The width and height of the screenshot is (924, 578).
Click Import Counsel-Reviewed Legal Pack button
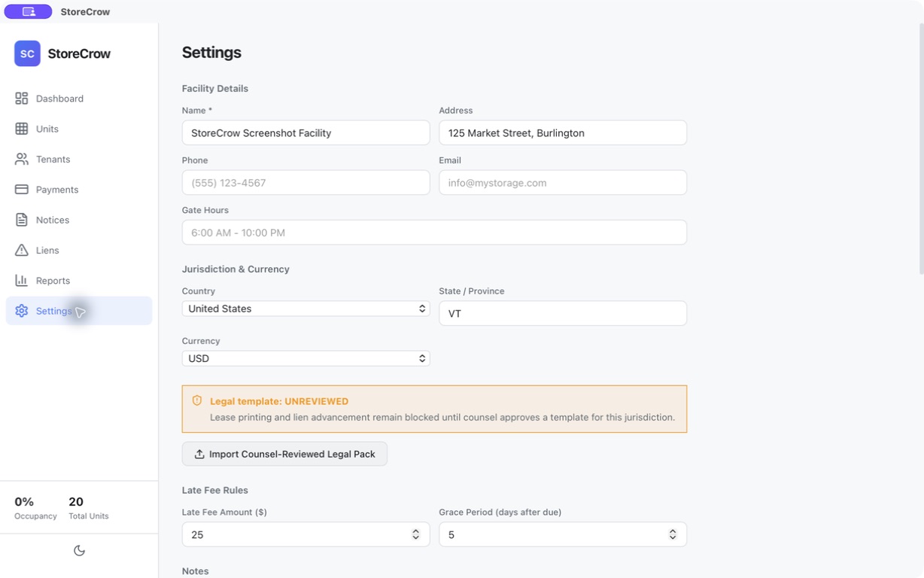coord(284,454)
